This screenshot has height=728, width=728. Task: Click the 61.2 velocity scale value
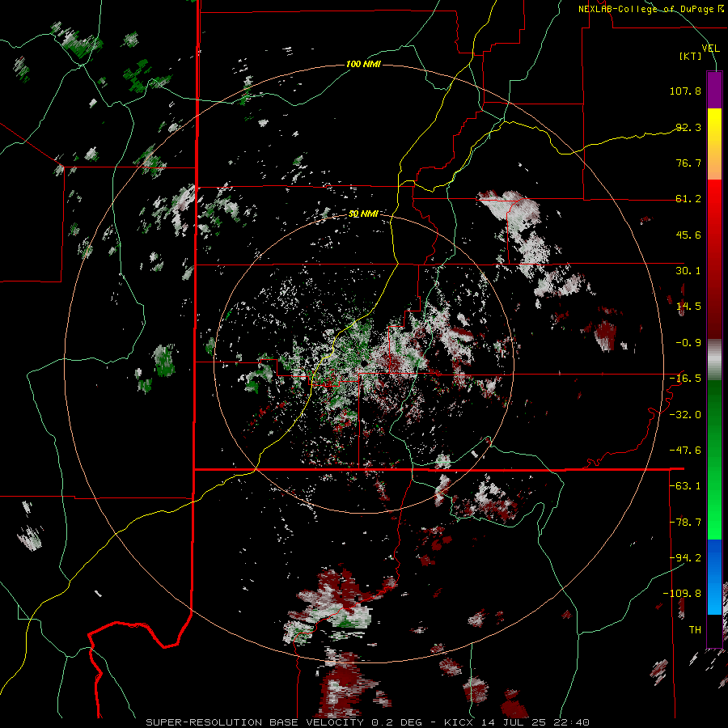point(688,199)
